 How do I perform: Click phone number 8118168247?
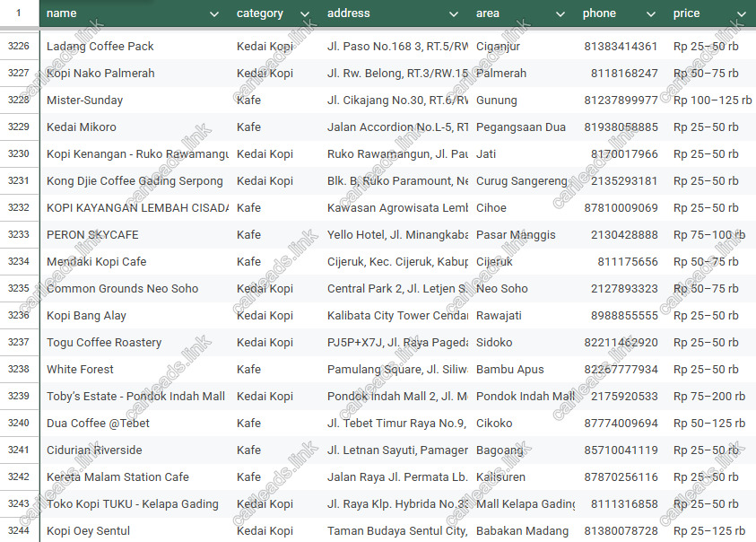pyautogui.click(x=621, y=74)
